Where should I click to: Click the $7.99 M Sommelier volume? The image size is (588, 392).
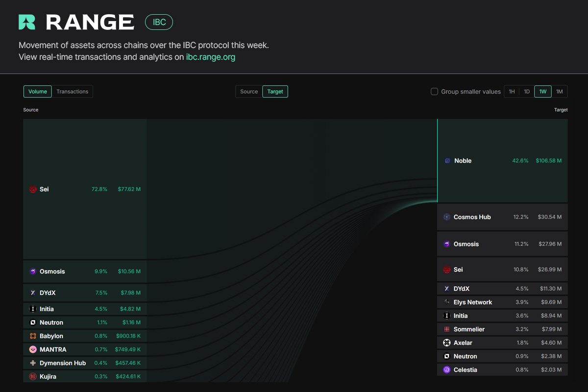click(x=551, y=329)
